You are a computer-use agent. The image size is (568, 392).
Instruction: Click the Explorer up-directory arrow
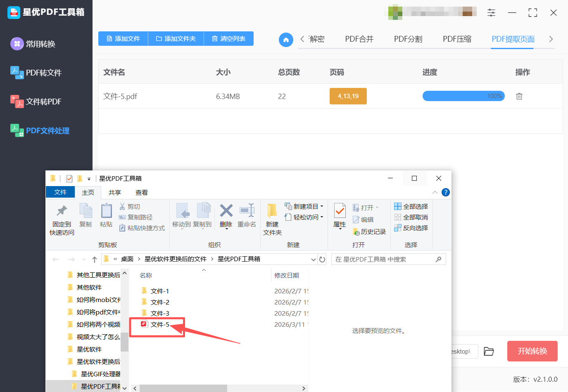[95, 259]
